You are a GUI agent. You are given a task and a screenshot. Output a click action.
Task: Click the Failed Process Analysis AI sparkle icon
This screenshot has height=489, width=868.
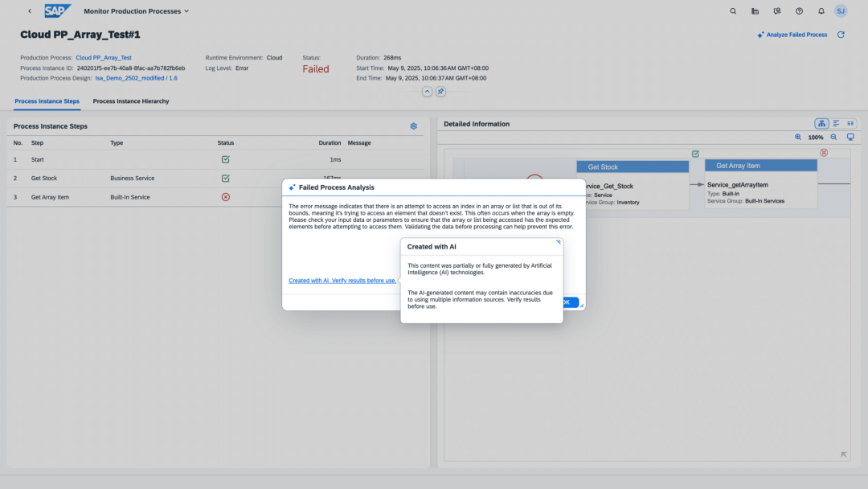tap(292, 187)
